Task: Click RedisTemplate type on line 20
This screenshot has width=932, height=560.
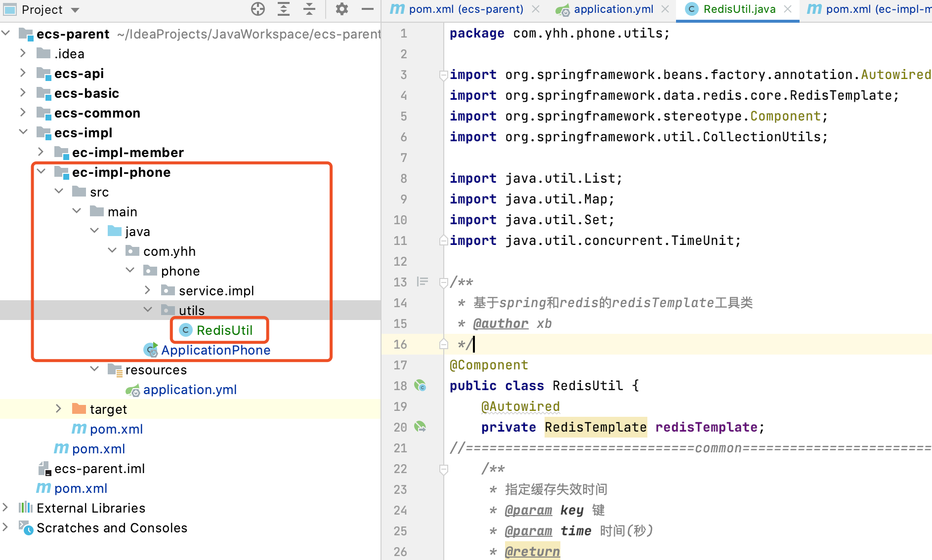Action: tap(595, 427)
